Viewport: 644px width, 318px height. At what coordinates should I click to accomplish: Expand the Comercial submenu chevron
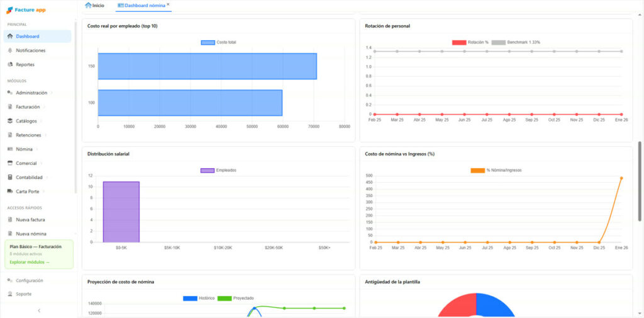(41, 163)
